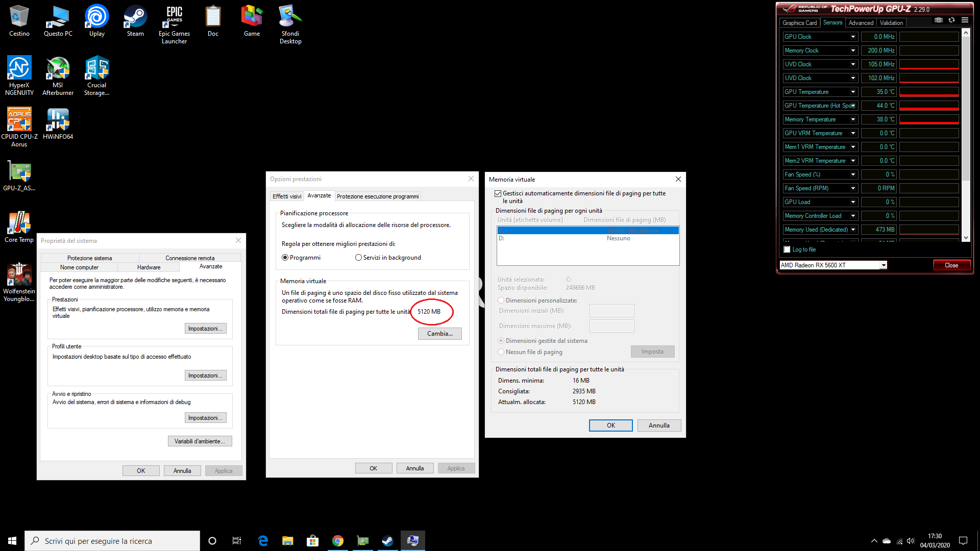
Task: Switch to GPU-Z Advanced tab
Action: [861, 23]
